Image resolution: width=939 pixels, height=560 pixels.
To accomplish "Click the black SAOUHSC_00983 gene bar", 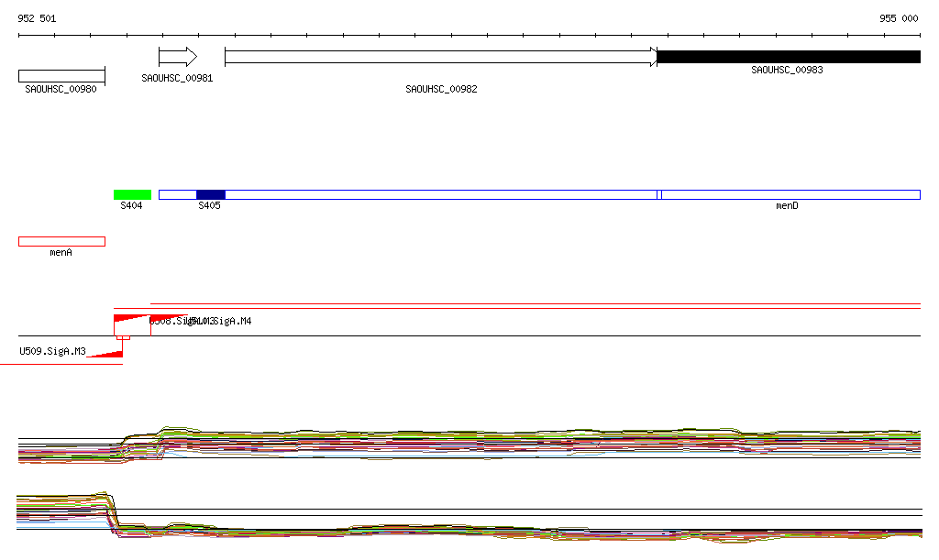I will click(789, 57).
